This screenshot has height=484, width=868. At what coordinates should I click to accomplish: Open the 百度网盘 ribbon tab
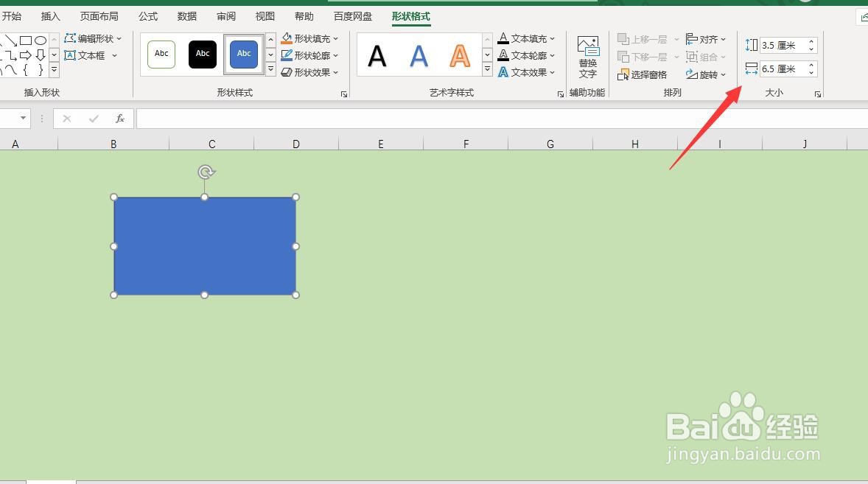tap(352, 15)
